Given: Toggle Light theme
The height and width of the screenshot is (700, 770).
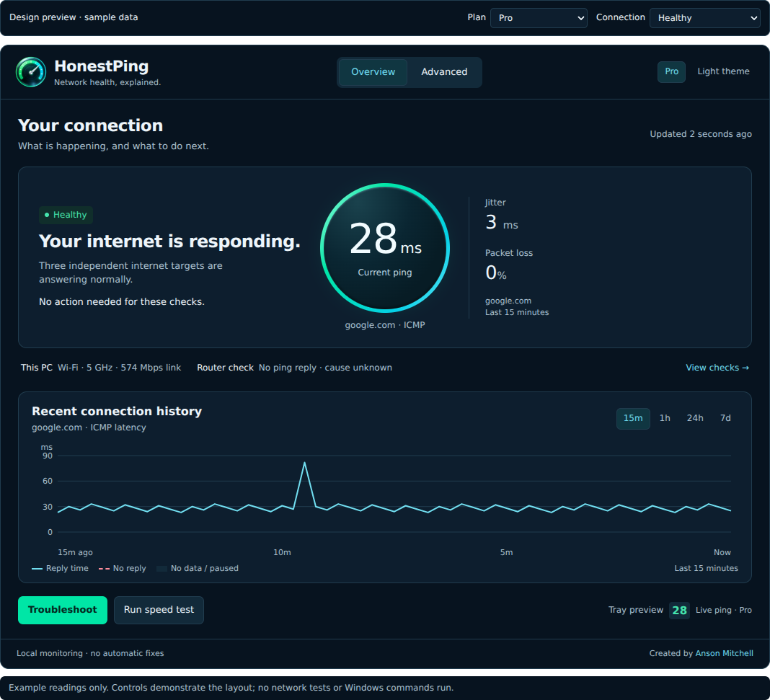Looking at the screenshot, I should [x=723, y=71].
